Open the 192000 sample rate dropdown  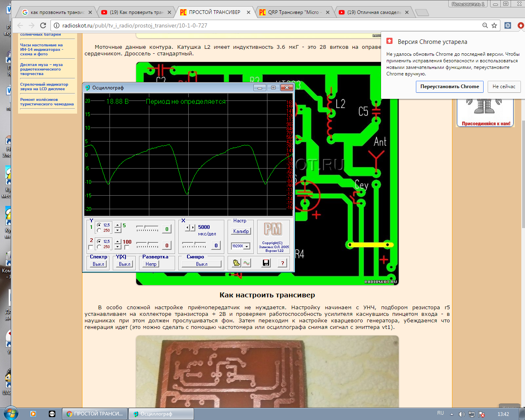[x=247, y=246]
